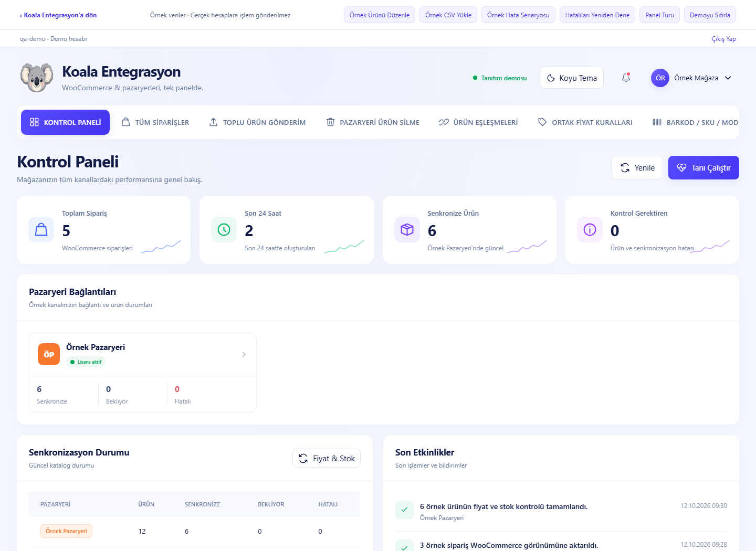Click the Lisans aktif status badge
The image size is (756, 551).
click(x=86, y=362)
